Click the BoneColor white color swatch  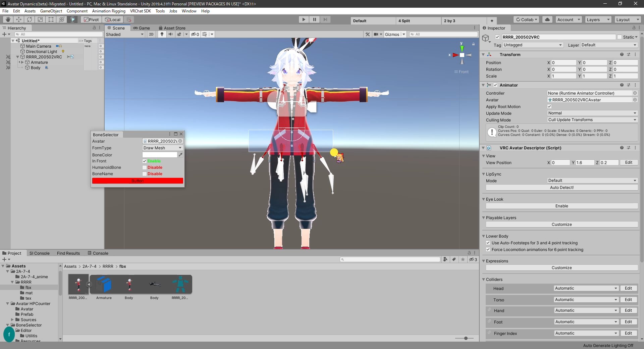(160, 155)
